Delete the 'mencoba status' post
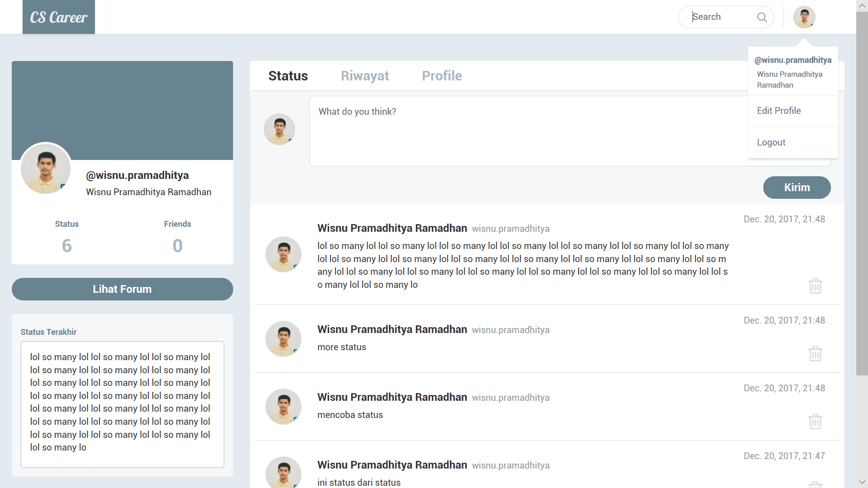Screen dimensions: 868x488 [x=815, y=422]
